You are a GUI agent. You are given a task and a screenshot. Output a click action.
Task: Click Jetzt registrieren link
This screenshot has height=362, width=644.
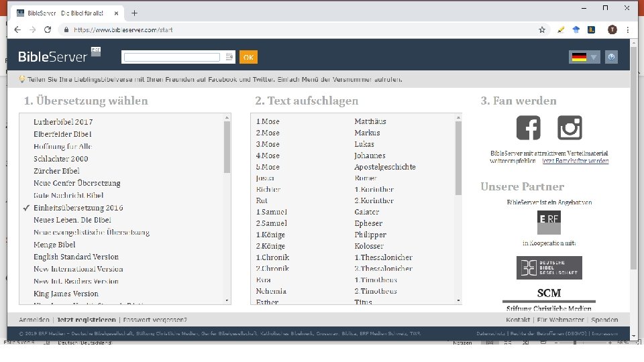87,320
